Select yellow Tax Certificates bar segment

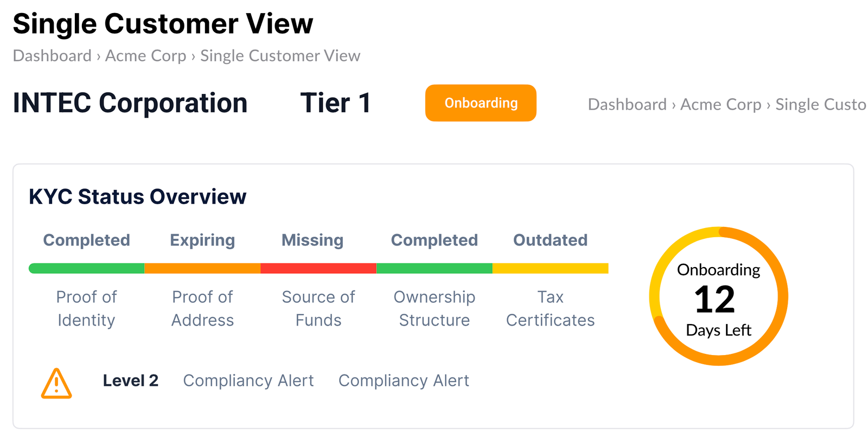click(550, 268)
